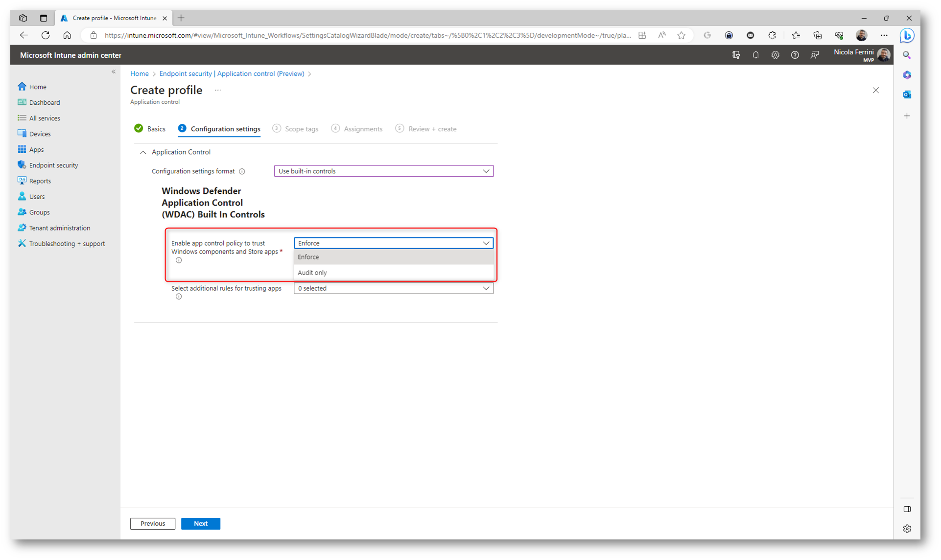The width and height of the screenshot is (941, 560).
Task: Click the browser refresh button
Action: [46, 35]
